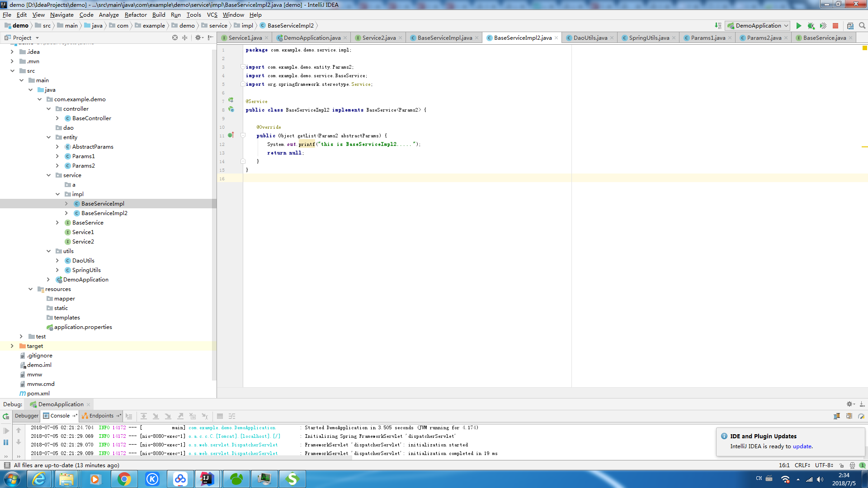Expand the target folder
The image size is (868, 488).
coord(12,346)
